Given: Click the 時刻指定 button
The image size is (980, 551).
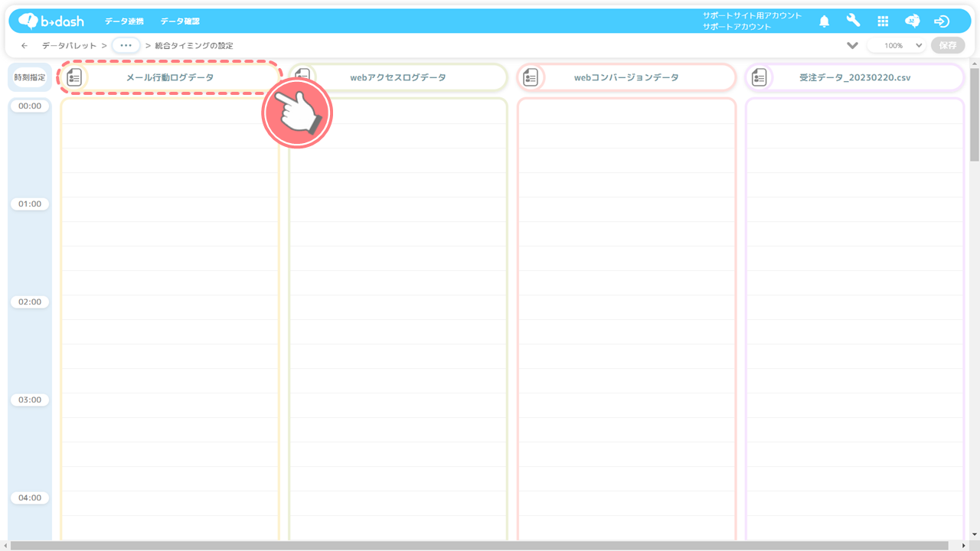Looking at the screenshot, I should 30,77.
